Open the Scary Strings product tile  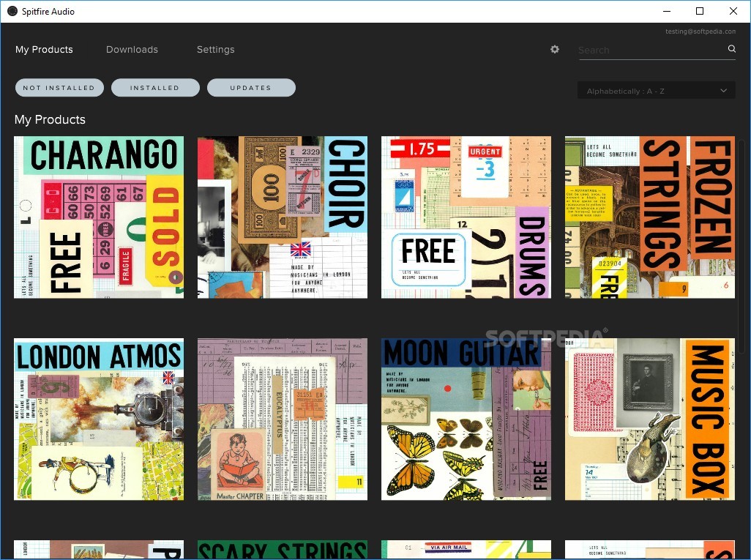(283, 550)
